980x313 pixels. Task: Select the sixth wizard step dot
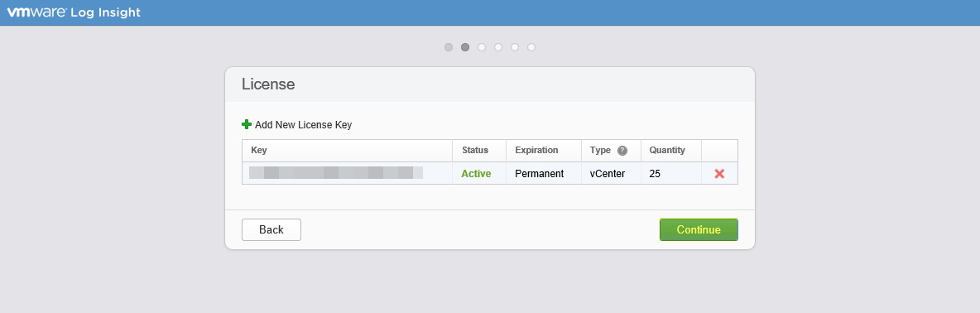point(531,47)
